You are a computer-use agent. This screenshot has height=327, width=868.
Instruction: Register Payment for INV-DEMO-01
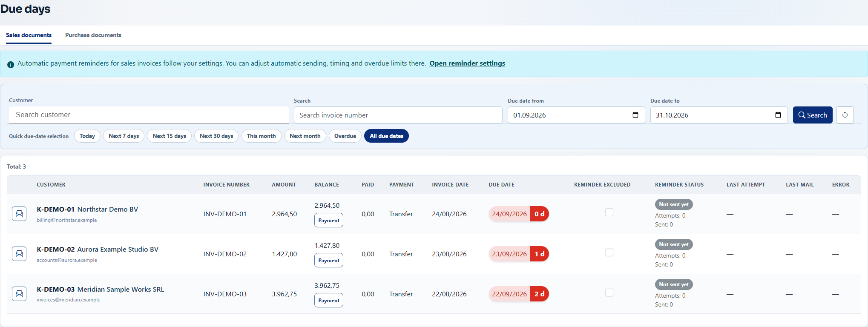point(329,220)
